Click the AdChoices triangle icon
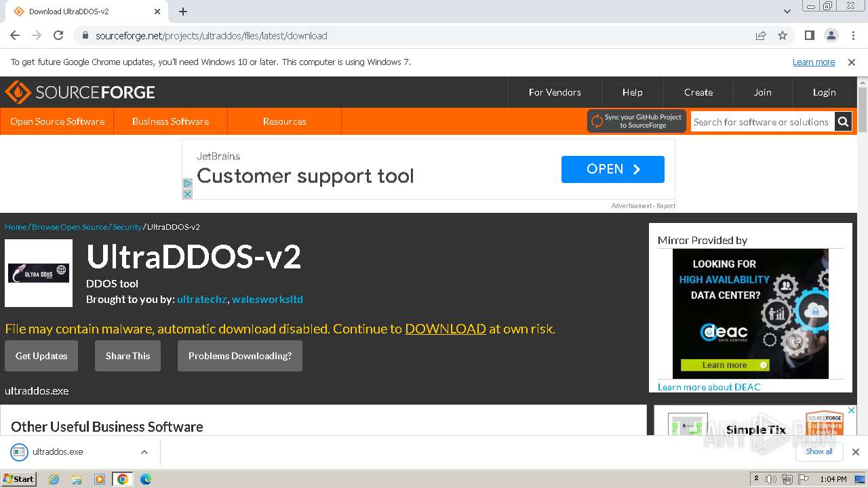The width and height of the screenshot is (868, 488). (x=188, y=183)
